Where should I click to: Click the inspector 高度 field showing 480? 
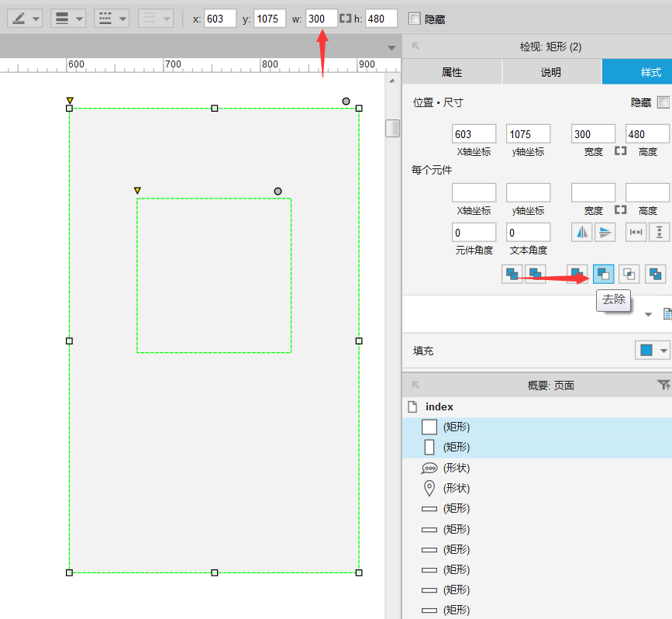click(647, 134)
